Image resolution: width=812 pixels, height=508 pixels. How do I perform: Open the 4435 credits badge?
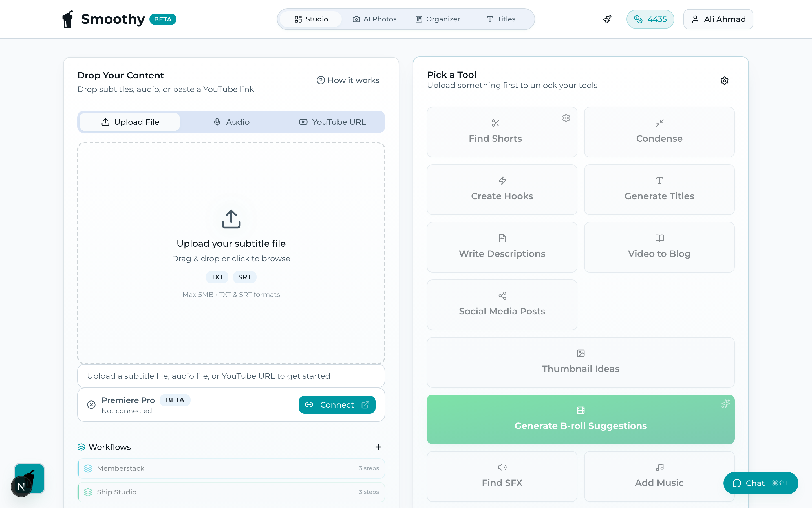650,19
